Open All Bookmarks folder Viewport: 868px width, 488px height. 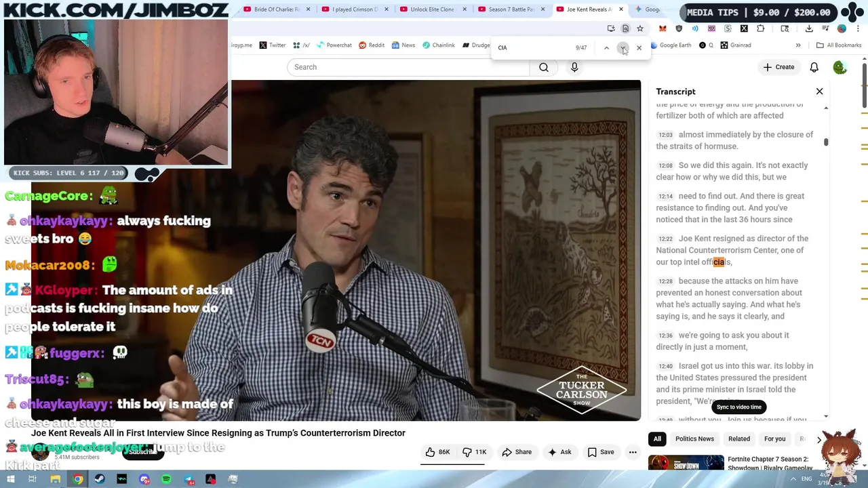click(x=839, y=45)
